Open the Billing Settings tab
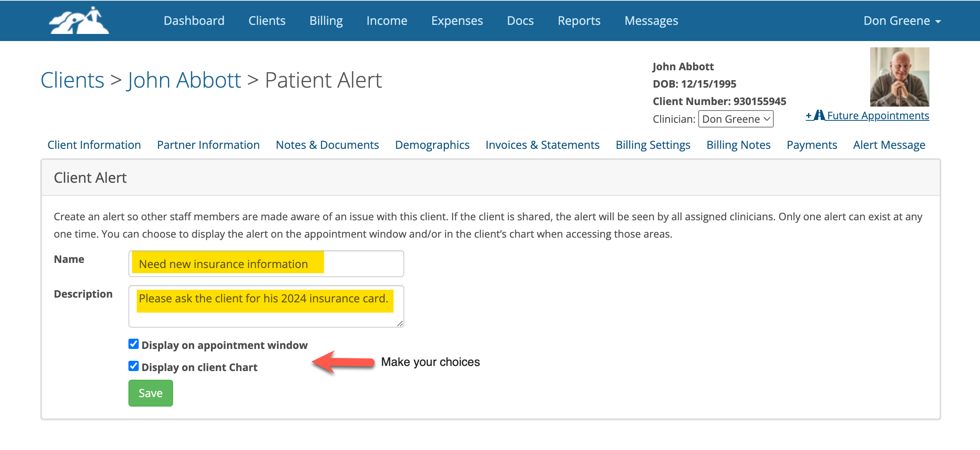Viewport: 980px width, 450px height. 653,145
